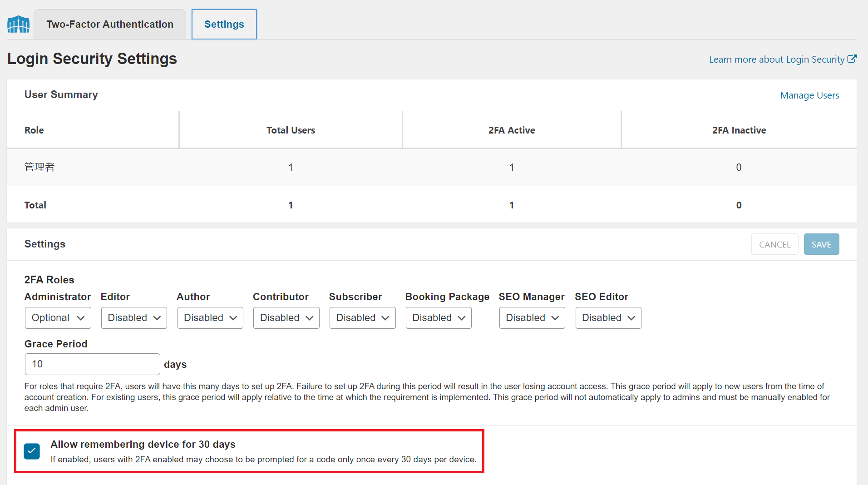Click the Wordfence logo icon
The height and width of the screenshot is (485, 868).
pyautogui.click(x=18, y=25)
